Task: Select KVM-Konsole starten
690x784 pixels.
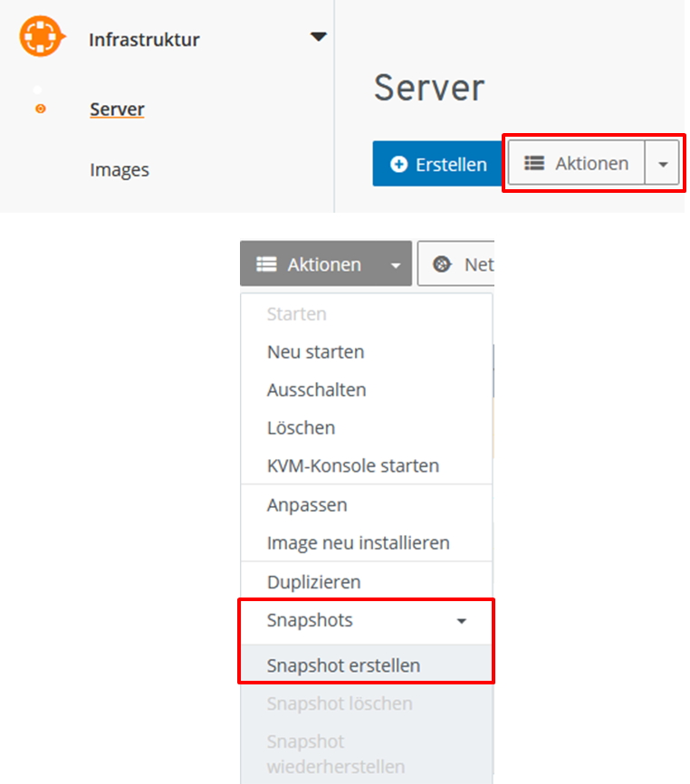Action: 353,465
